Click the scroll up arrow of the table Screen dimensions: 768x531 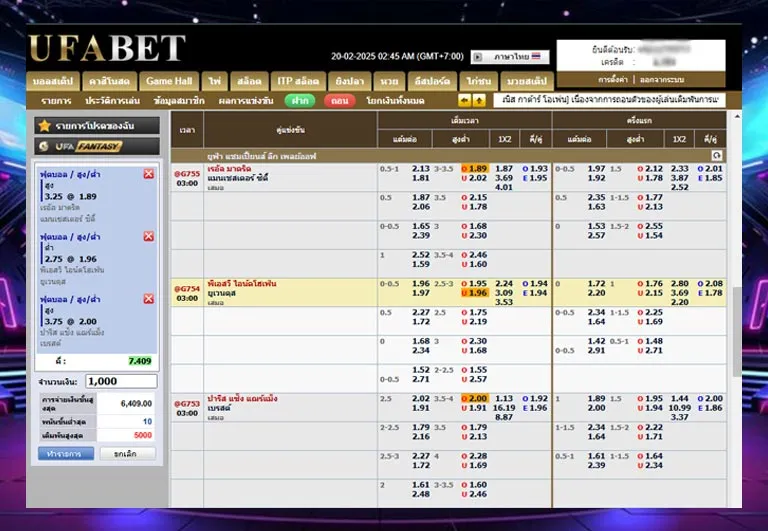(737, 117)
